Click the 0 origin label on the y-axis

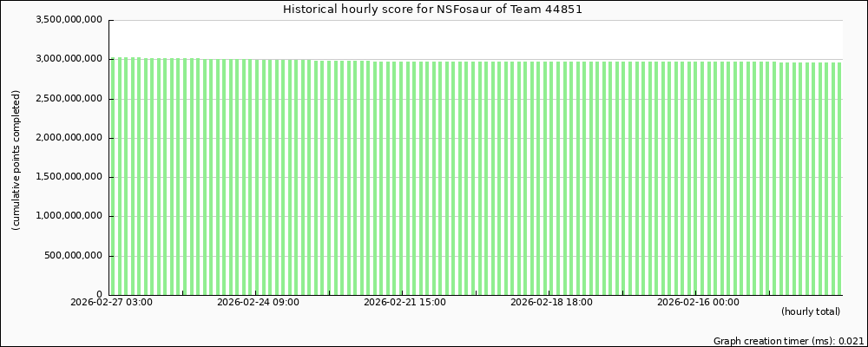[x=100, y=295]
